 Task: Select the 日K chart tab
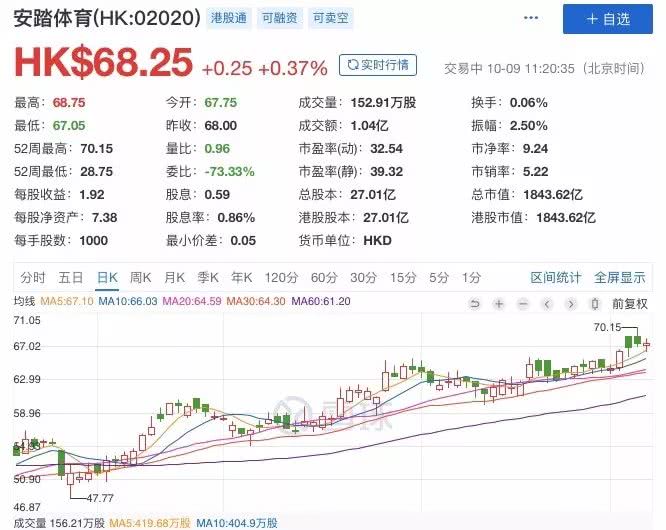click(107, 278)
